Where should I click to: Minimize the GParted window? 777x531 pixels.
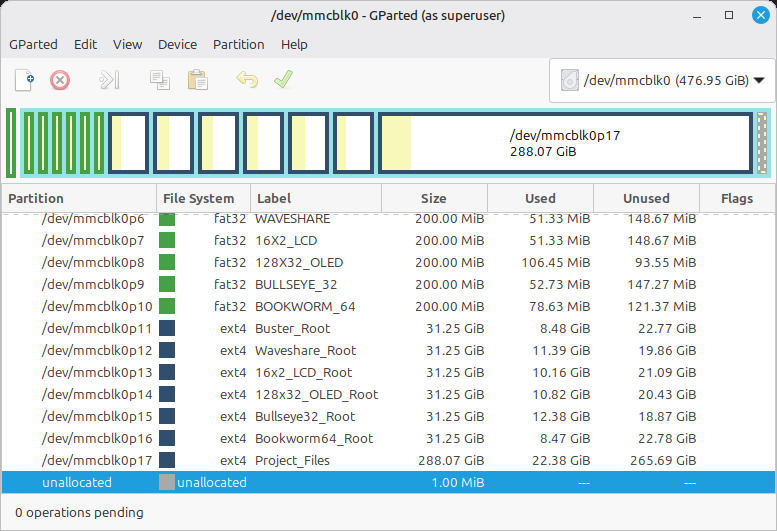697,15
